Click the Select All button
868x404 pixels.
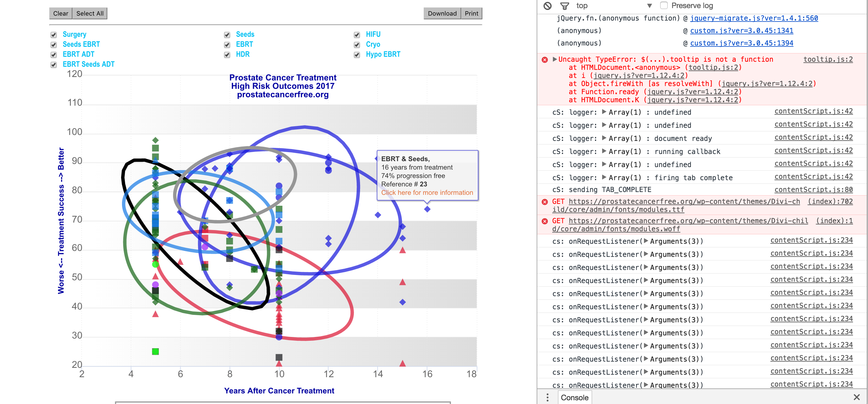[x=90, y=13]
